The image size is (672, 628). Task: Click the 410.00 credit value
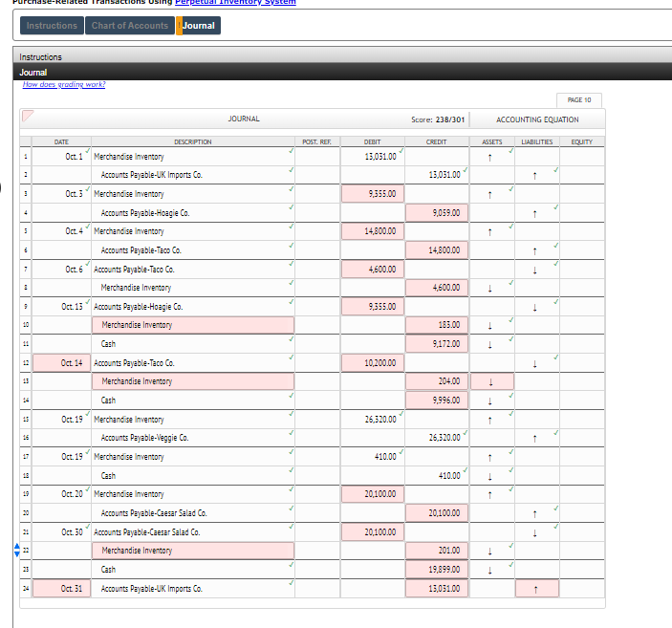coord(449,475)
